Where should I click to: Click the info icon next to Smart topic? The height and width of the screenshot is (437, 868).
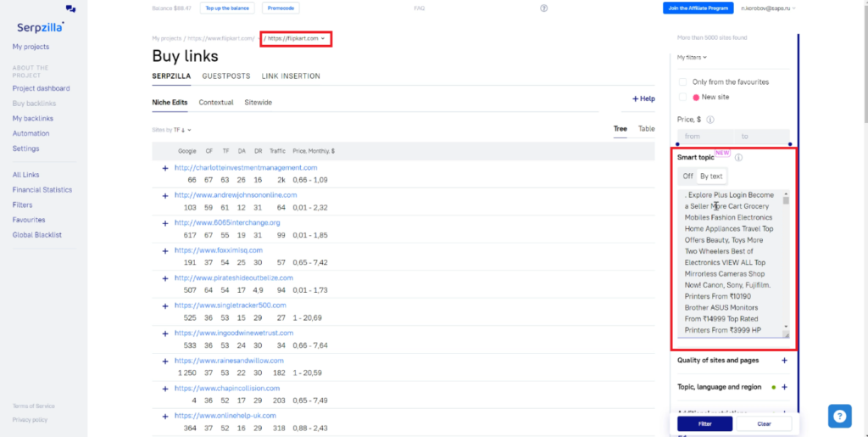738,157
